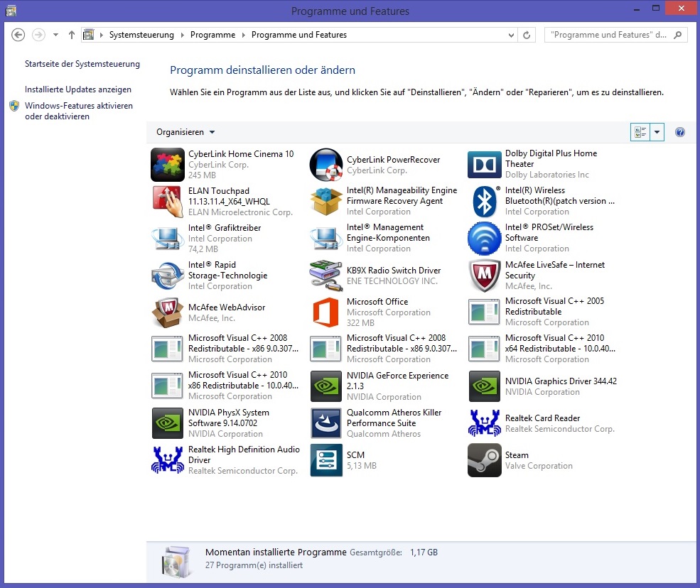Select the KB9X Radio Switch Driver icon
700x588 pixels.
[326, 276]
